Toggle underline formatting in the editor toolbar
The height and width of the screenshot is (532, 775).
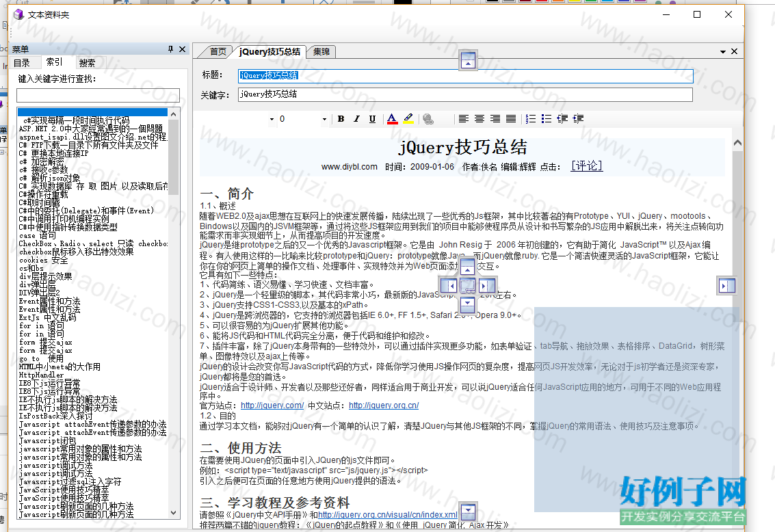point(372,118)
